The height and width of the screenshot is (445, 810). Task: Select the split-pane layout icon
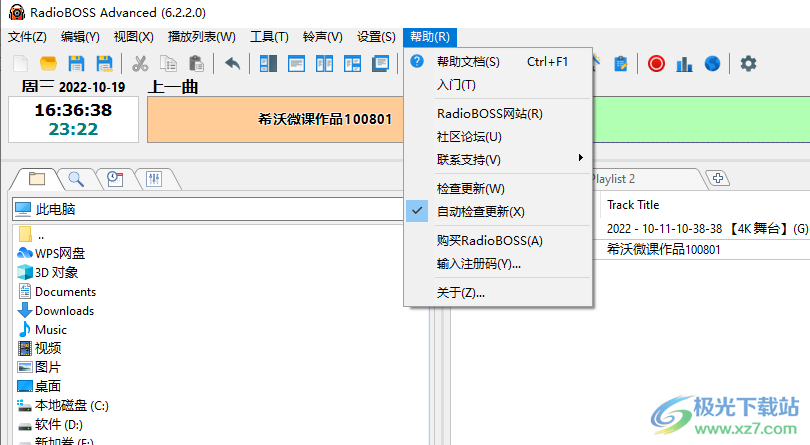(x=353, y=64)
